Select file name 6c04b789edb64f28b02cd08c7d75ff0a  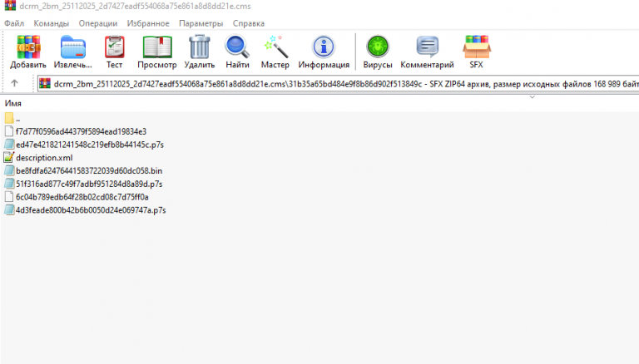coord(82,197)
